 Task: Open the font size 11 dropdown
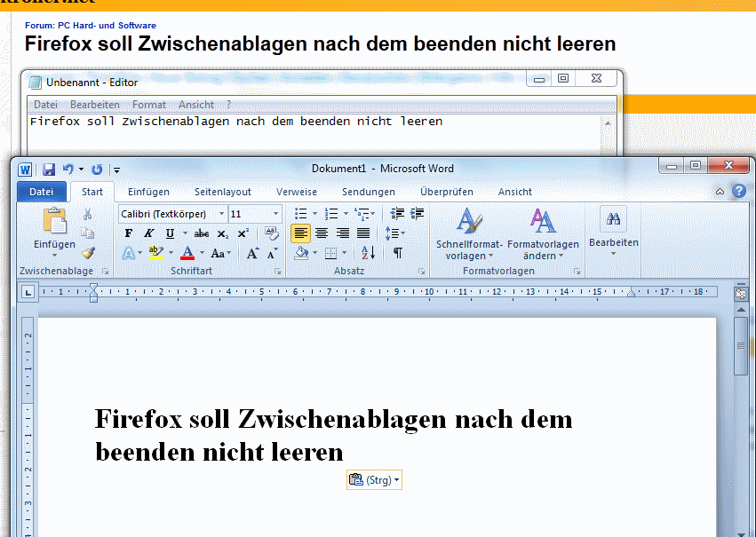click(275, 214)
